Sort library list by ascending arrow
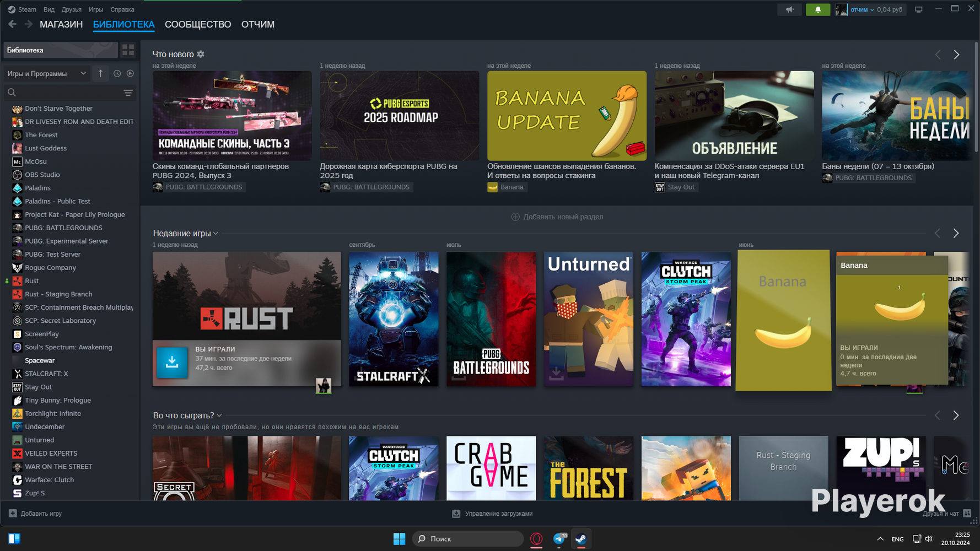This screenshot has height=551, width=980. pyautogui.click(x=100, y=73)
